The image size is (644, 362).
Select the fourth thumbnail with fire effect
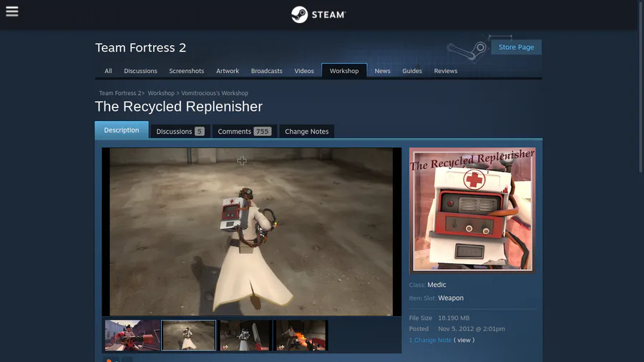(301, 336)
